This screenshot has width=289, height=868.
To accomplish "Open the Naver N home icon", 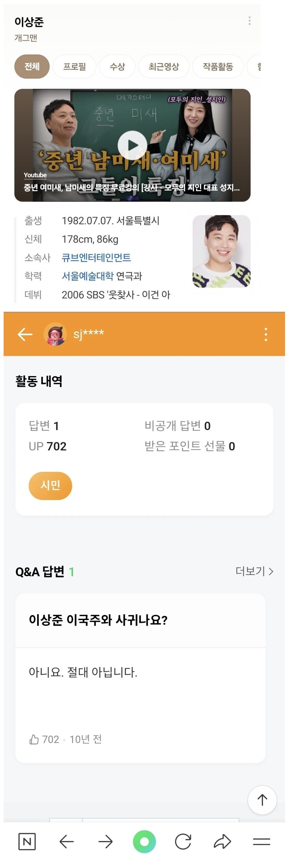I will (x=27, y=842).
